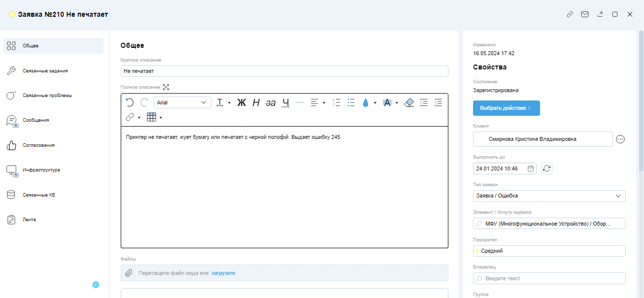This screenshot has height=298, width=644.
Task: Send request by email envelope icon
Action: click(585, 14)
